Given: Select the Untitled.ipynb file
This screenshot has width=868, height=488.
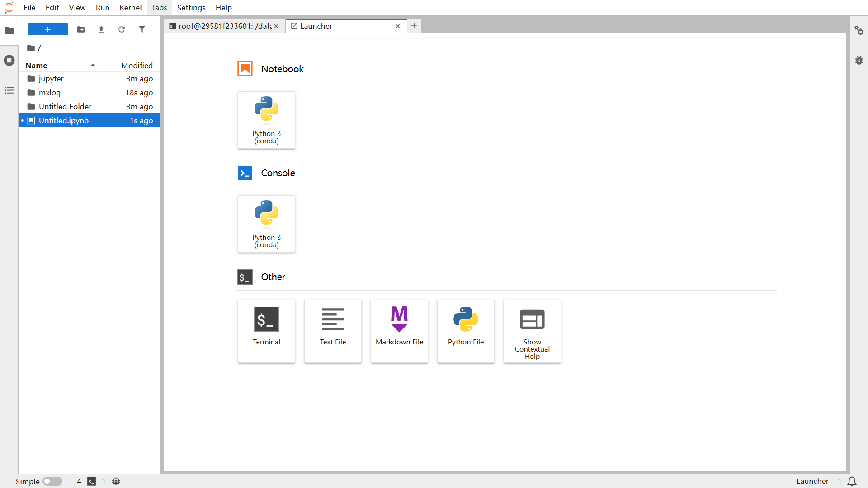Looking at the screenshot, I should pos(89,121).
